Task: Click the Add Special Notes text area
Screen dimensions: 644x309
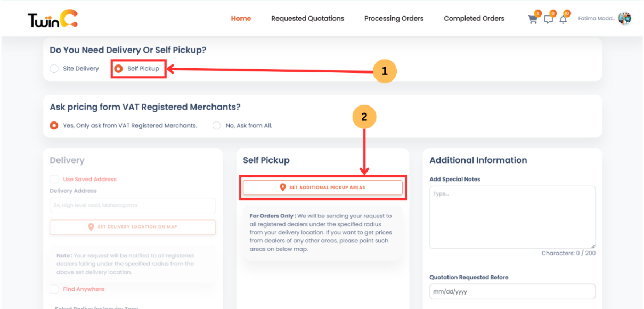Action: pyautogui.click(x=512, y=216)
